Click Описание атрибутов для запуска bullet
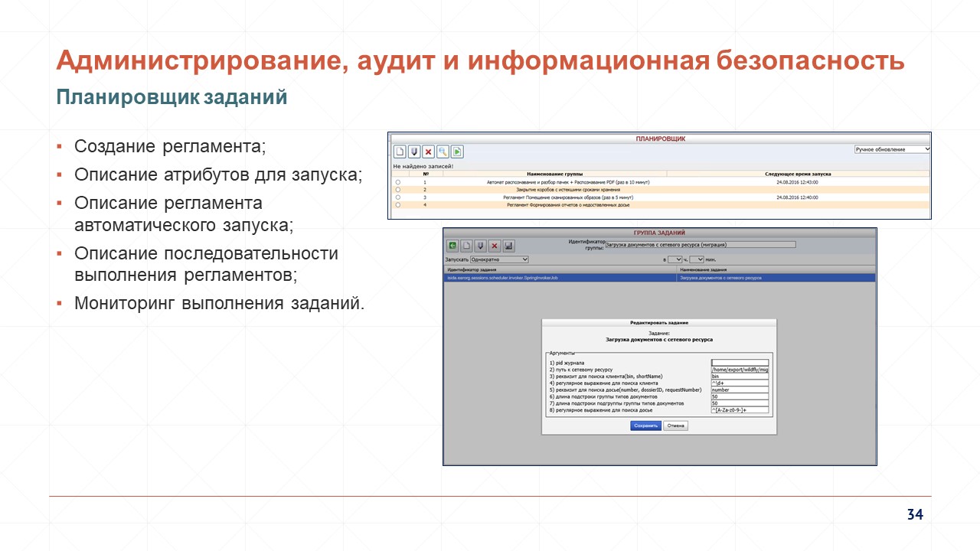 tap(218, 174)
